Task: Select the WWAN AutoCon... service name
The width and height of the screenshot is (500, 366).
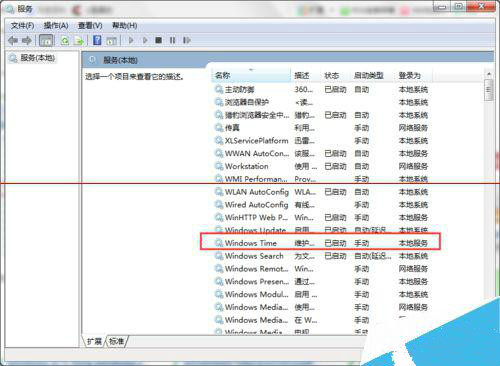Action: click(x=257, y=153)
